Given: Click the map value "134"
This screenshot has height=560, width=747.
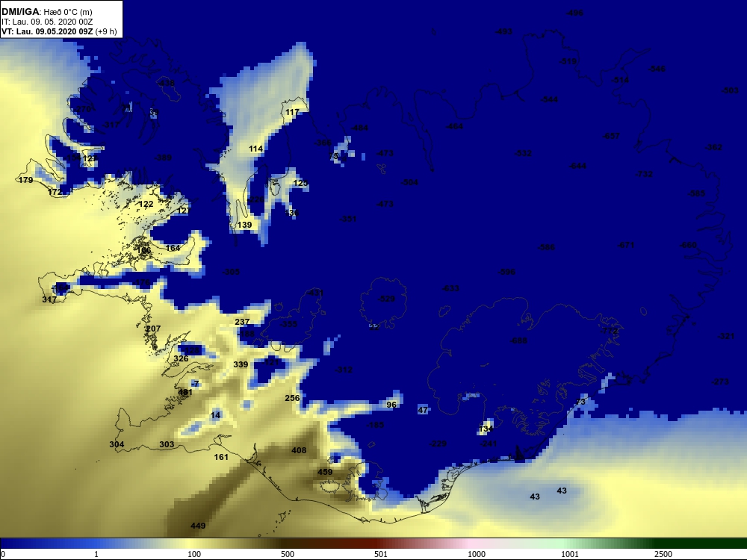Looking at the screenshot, I should pos(486,429).
